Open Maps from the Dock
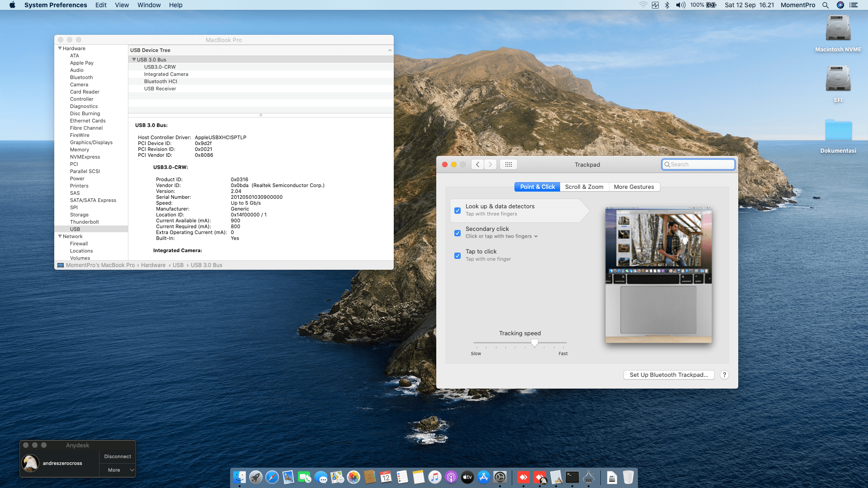 tap(337, 477)
